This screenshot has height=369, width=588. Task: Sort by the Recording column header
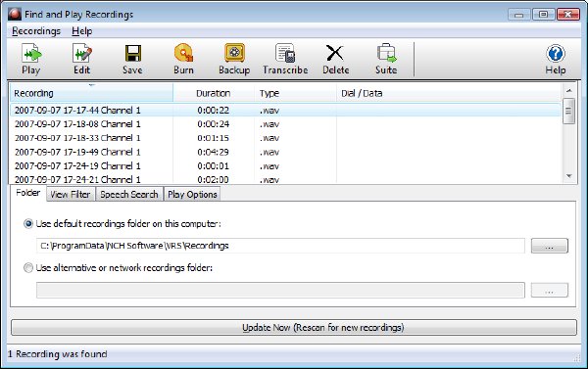91,93
